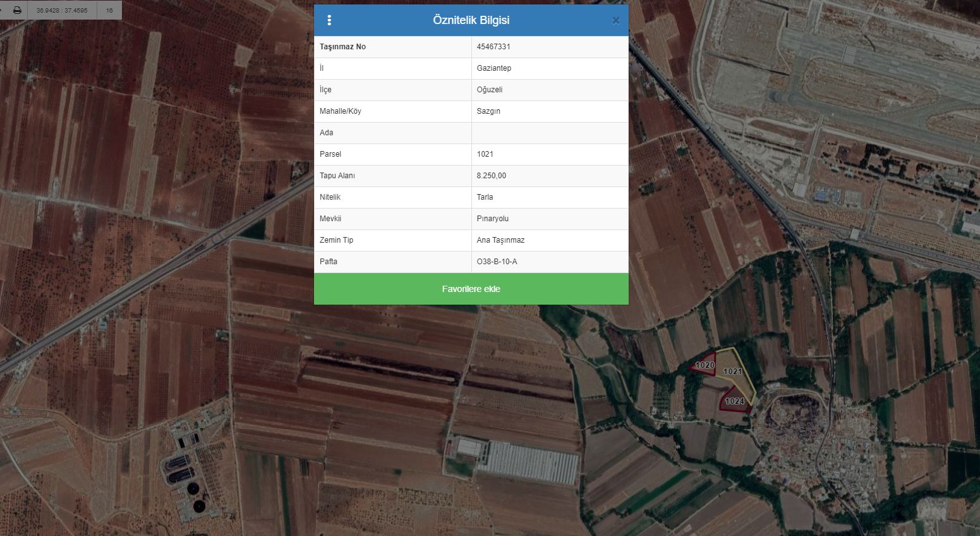Click the zoom level indicator showing 16
Screen dimensions: 980x536
(x=109, y=10)
